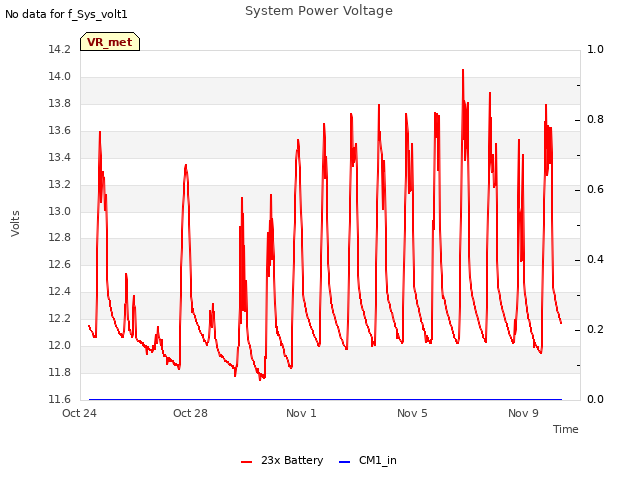The height and width of the screenshot is (480, 640).
Task: Click the Nov 5 x-axis tick label
Action: 412,413
